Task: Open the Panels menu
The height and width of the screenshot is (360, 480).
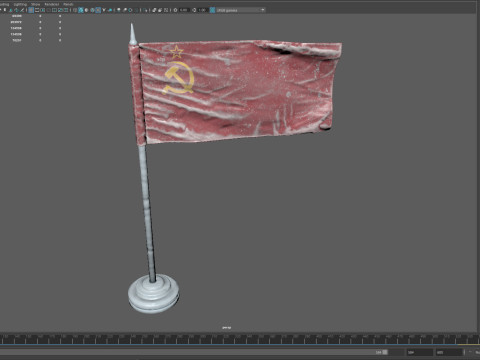Action: 68,4
